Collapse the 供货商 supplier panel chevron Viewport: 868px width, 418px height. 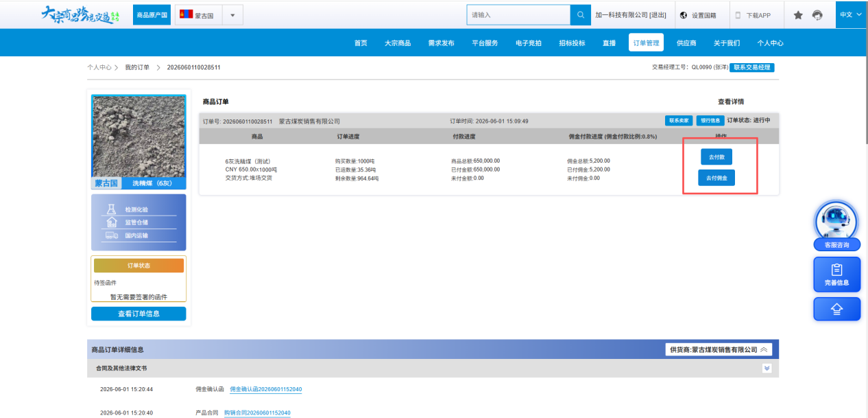tap(764, 349)
